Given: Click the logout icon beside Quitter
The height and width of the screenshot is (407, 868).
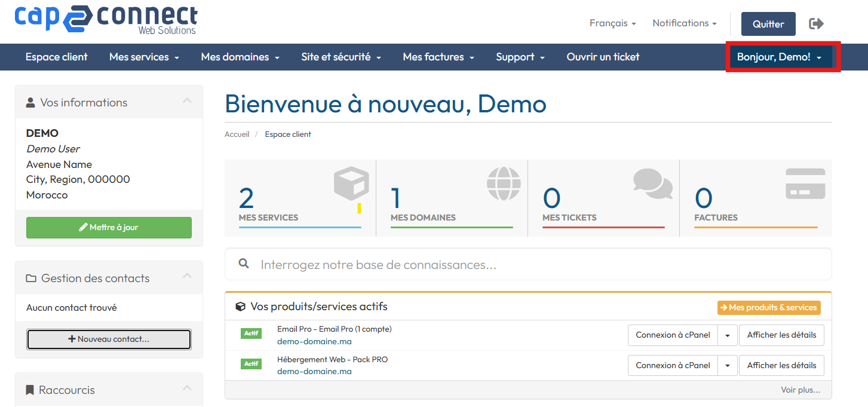Looking at the screenshot, I should tap(816, 23).
